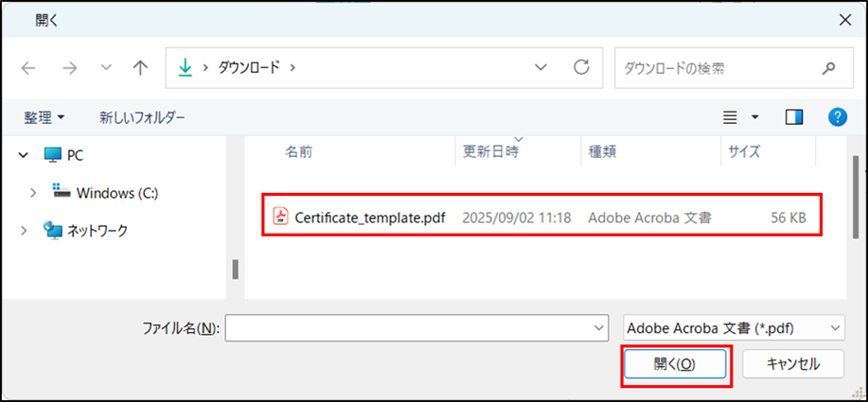The height and width of the screenshot is (402, 868).
Task: Go back with the left arrow
Action: (x=28, y=68)
